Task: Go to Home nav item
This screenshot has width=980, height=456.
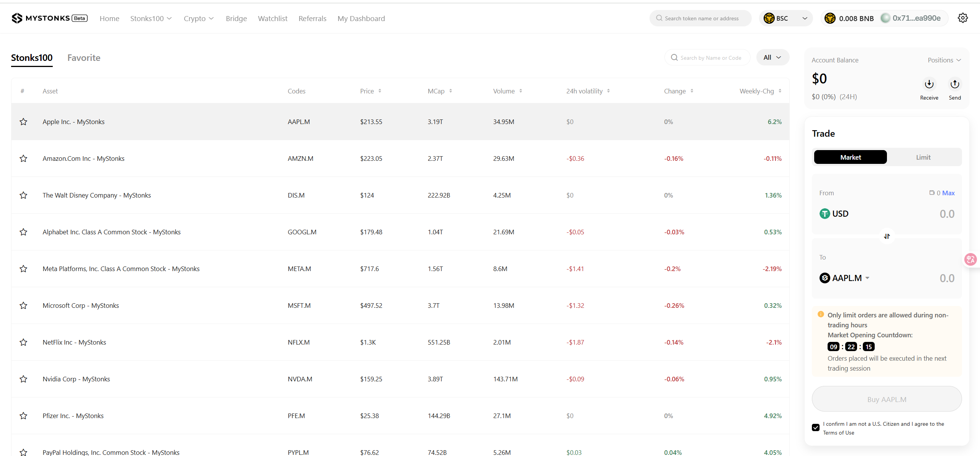Action: [110, 18]
